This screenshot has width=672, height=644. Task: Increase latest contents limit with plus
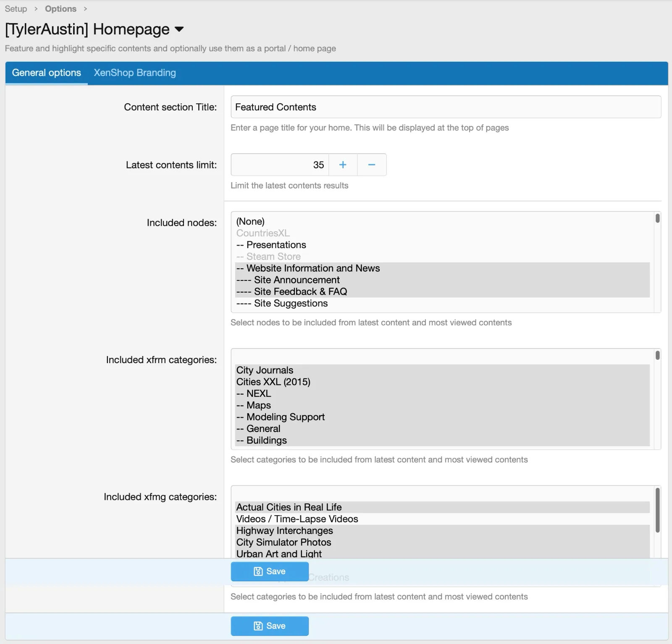click(x=343, y=165)
